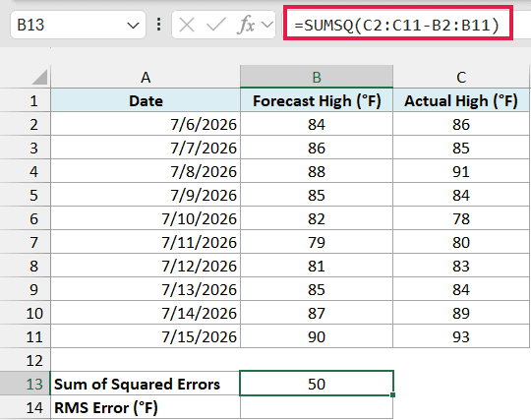Select the cell with date 7/15/2026
This screenshot has width=531, height=420.
pyautogui.click(x=146, y=336)
